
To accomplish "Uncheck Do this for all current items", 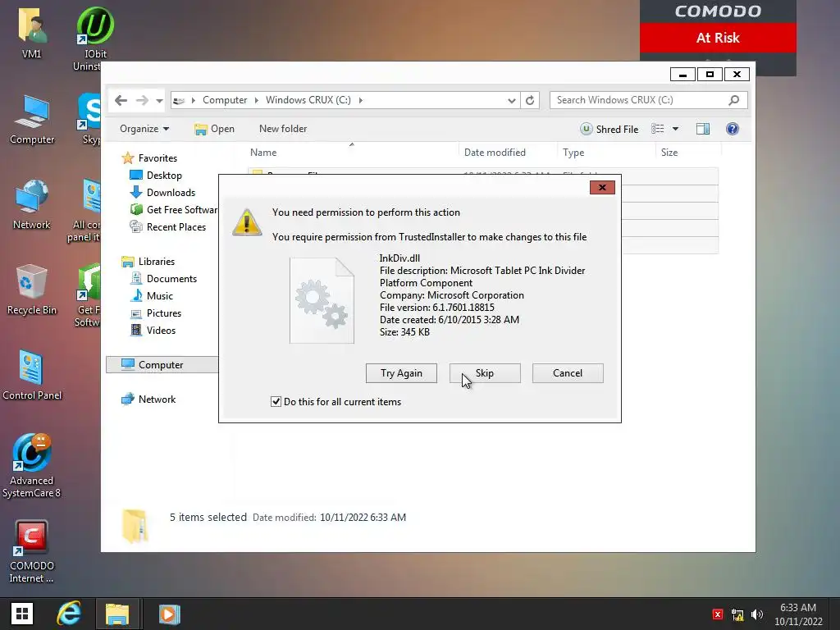I will [x=276, y=402].
